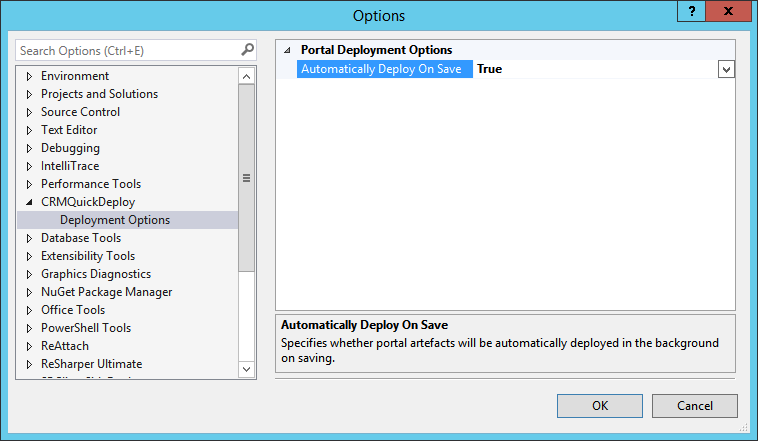
Task: Expand the Debugging tree node
Action: 29,148
